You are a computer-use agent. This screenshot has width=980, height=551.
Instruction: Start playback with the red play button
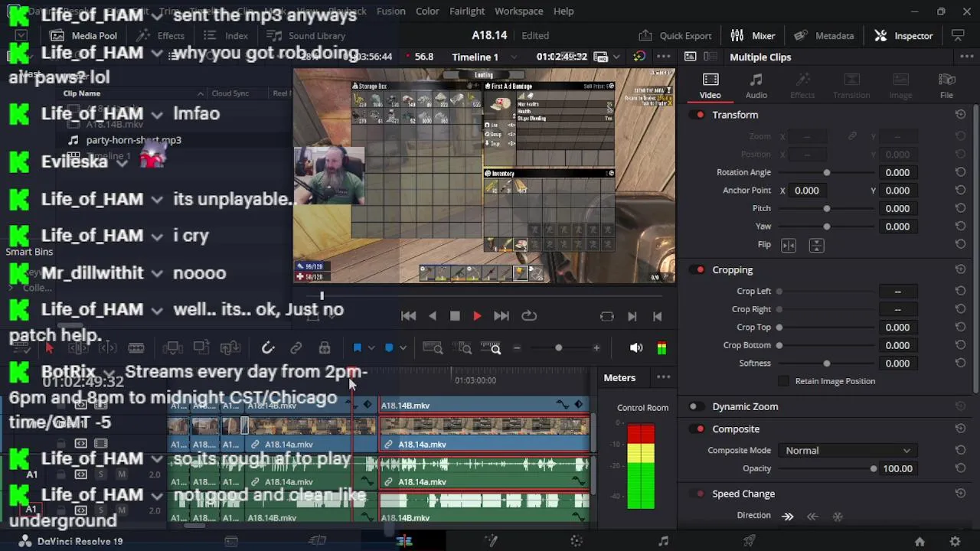477,316
